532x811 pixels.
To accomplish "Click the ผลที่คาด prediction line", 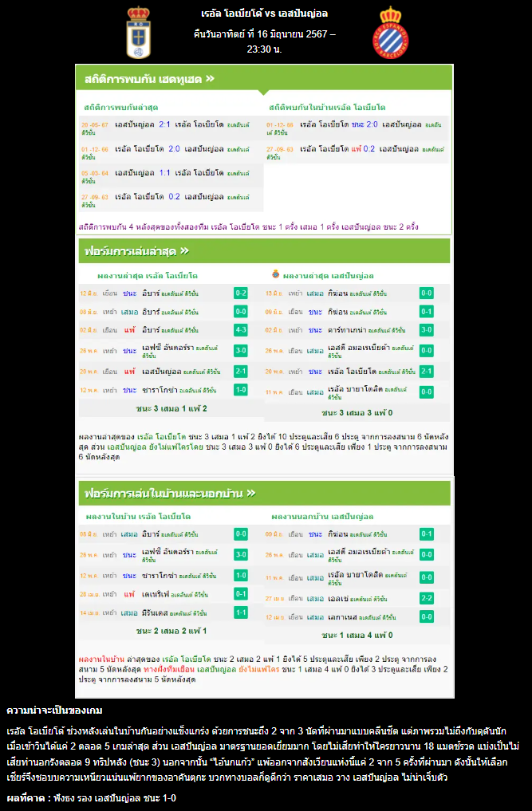I will 92,798.
